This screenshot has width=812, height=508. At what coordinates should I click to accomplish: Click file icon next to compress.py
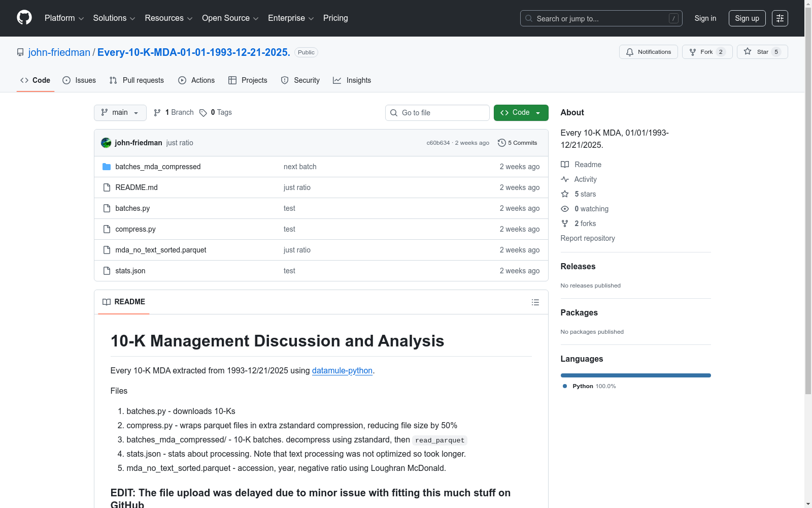(107, 229)
